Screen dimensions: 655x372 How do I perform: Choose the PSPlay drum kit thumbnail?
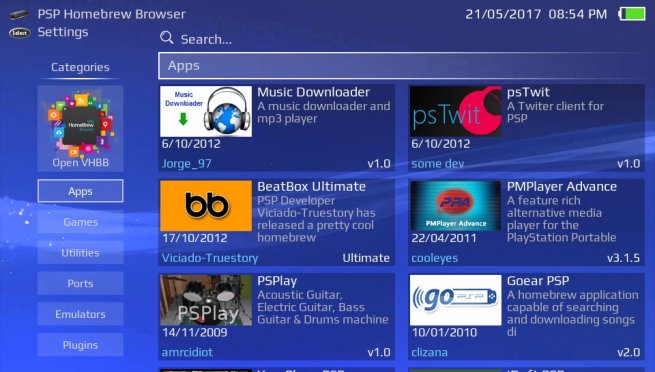coord(206,300)
